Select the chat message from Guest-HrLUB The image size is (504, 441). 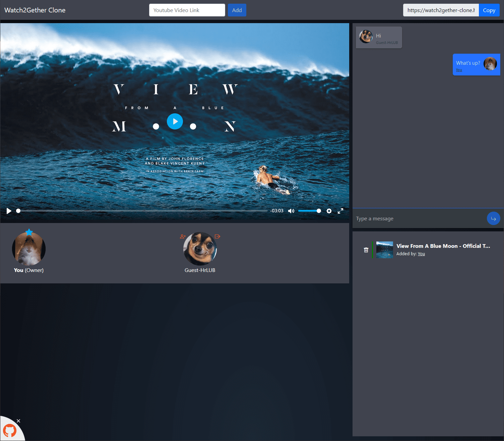pos(379,37)
